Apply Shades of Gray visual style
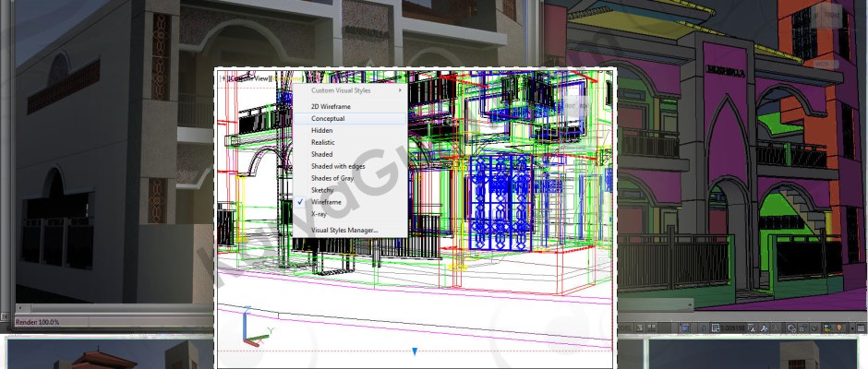868x369 pixels. pyautogui.click(x=350, y=178)
